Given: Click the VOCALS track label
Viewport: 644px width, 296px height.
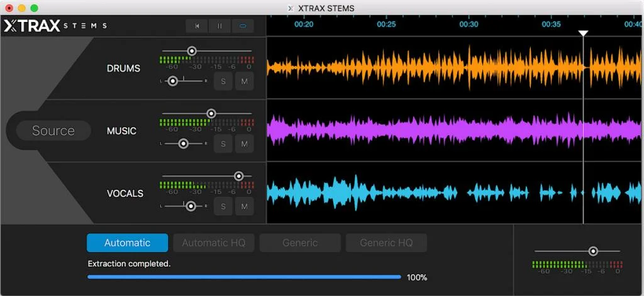Looking at the screenshot, I should (x=125, y=194).
